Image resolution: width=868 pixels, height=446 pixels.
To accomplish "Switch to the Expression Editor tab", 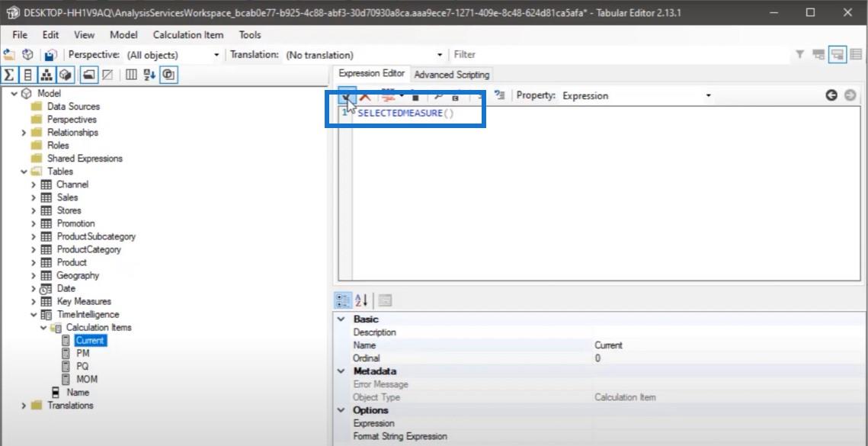I will point(371,73).
